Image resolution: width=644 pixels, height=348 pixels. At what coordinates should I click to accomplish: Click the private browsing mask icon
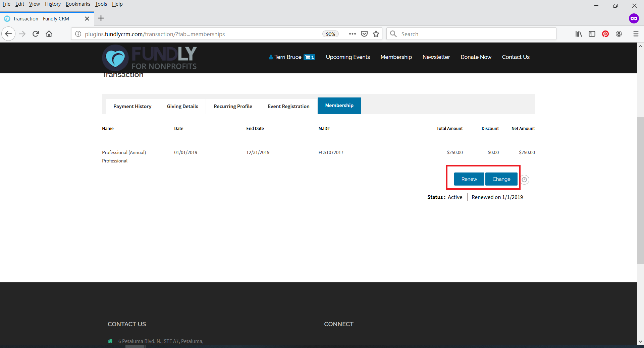click(634, 18)
